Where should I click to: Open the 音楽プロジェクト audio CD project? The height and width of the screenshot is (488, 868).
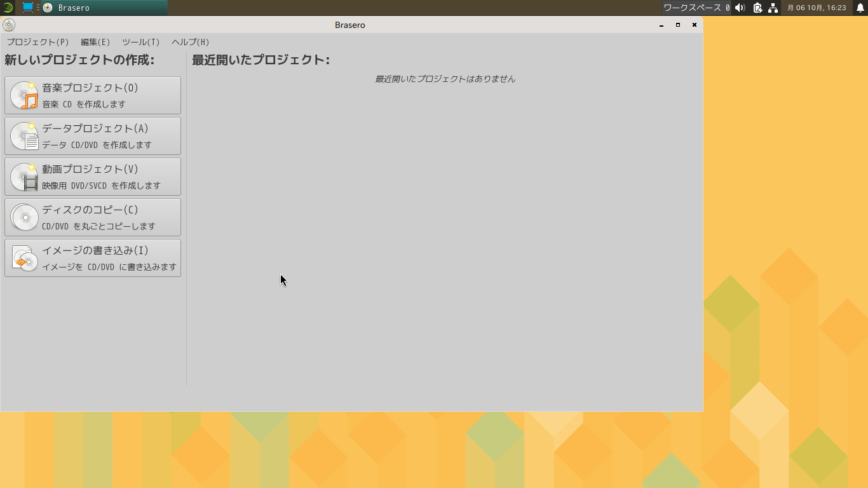point(93,95)
